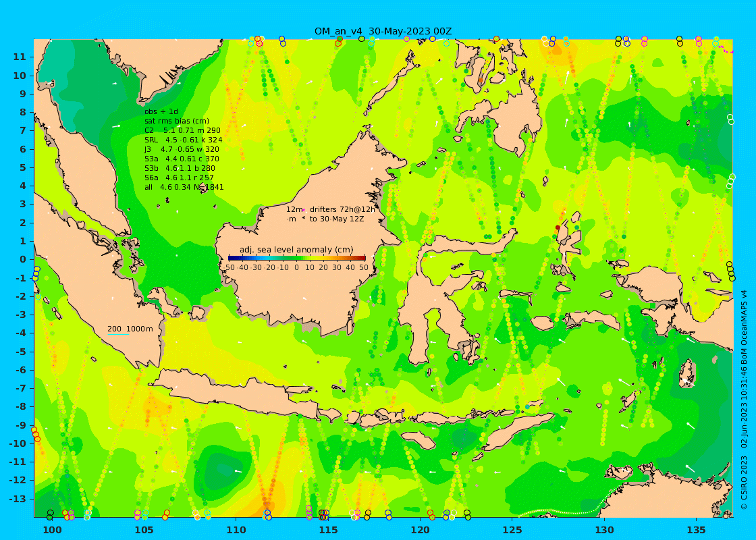
Task: Click latitude axis label '-10'
Action: coord(18,443)
